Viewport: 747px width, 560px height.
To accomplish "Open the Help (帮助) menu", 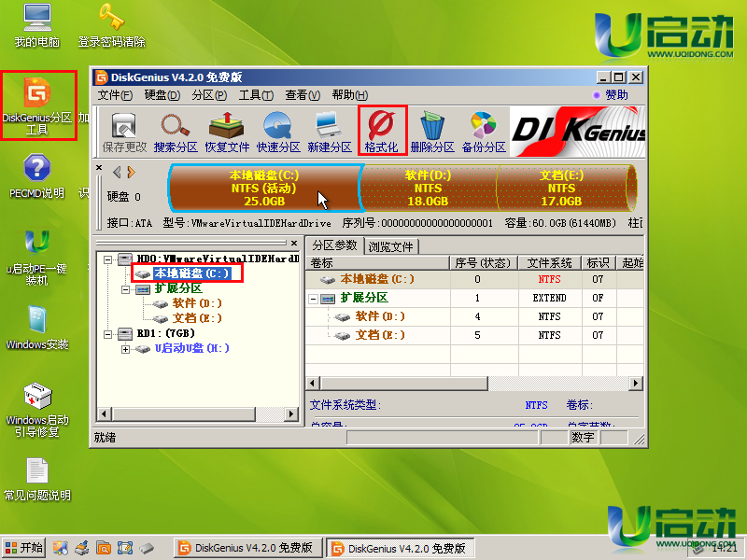I will click(349, 95).
